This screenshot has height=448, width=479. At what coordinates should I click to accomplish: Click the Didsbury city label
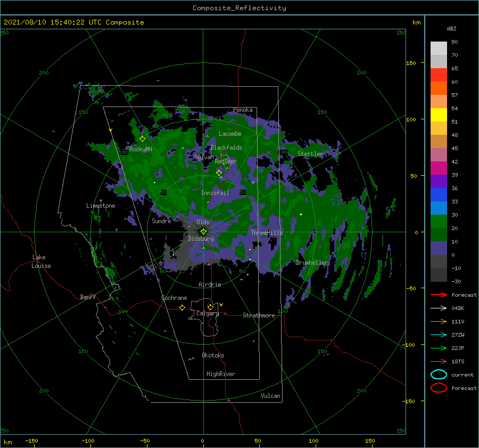pos(201,239)
